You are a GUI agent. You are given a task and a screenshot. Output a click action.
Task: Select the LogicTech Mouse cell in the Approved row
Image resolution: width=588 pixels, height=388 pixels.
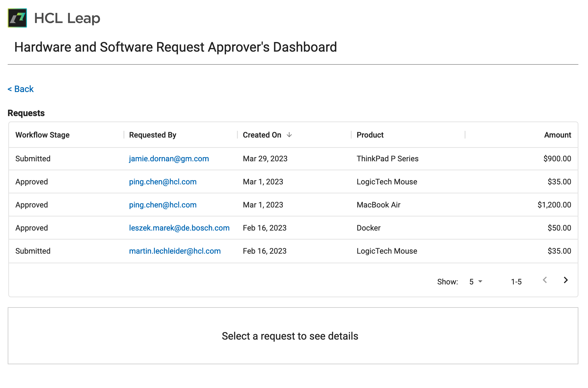(387, 182)
